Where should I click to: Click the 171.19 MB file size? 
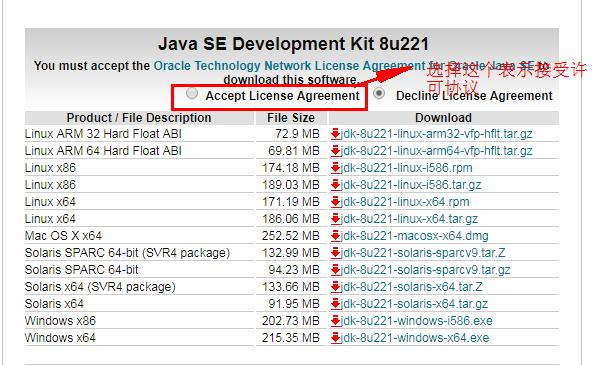[291, 202]
